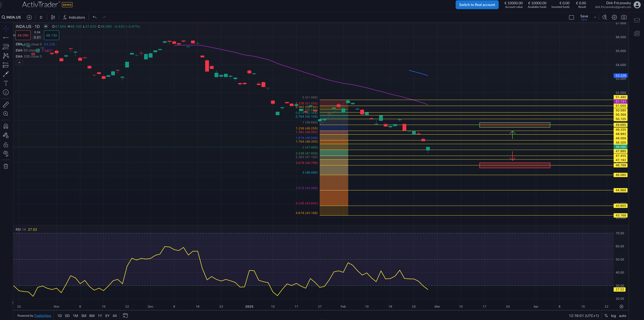Take a chart snapshot with camera icon

pyautogui.click(x=624, y=17)
